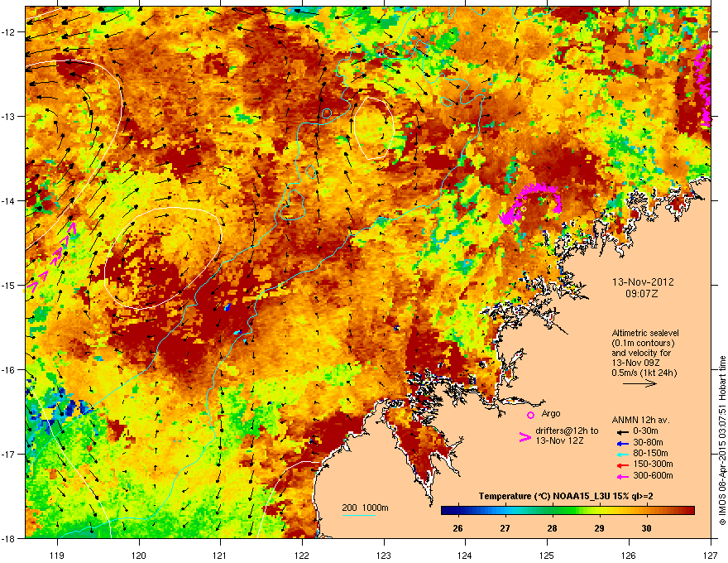
Task: Click the color bar value 28
Action: (552, 528)
